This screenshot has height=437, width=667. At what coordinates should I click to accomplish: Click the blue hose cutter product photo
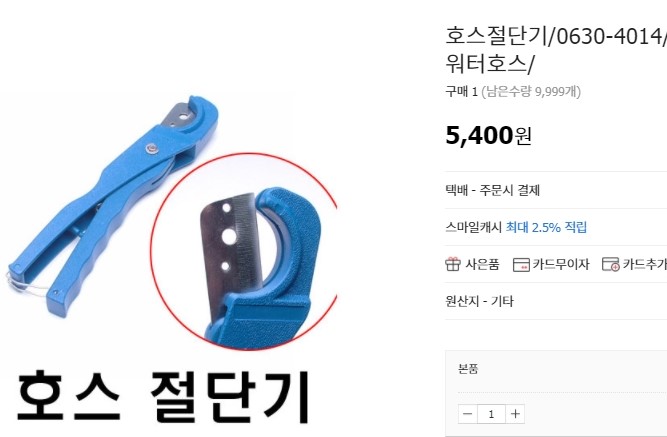point(112,206)
